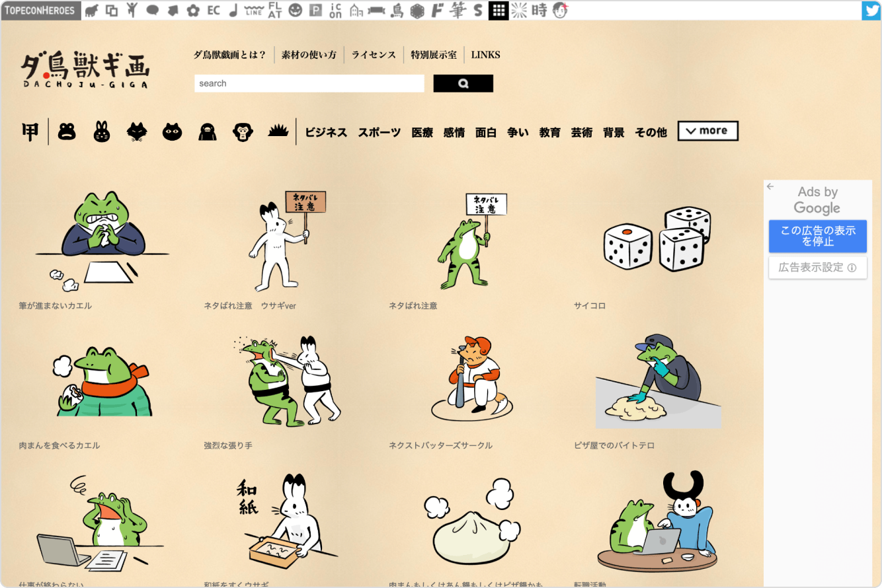Open the ライセンス page
882x588 pixels.
(x=374, y=55)
